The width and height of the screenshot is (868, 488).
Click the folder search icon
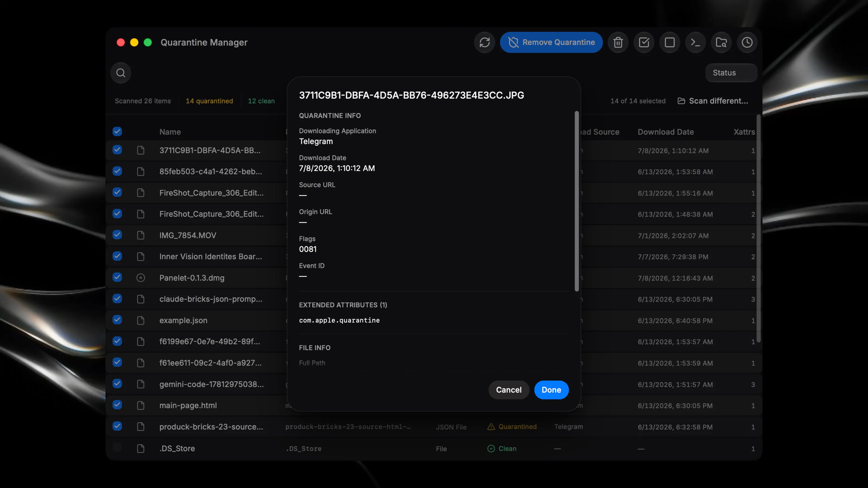[x=721, y=43]
